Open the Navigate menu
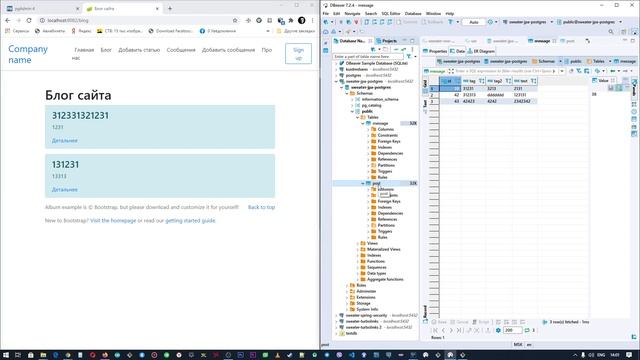640x360 pixels. tap(352, 13)
